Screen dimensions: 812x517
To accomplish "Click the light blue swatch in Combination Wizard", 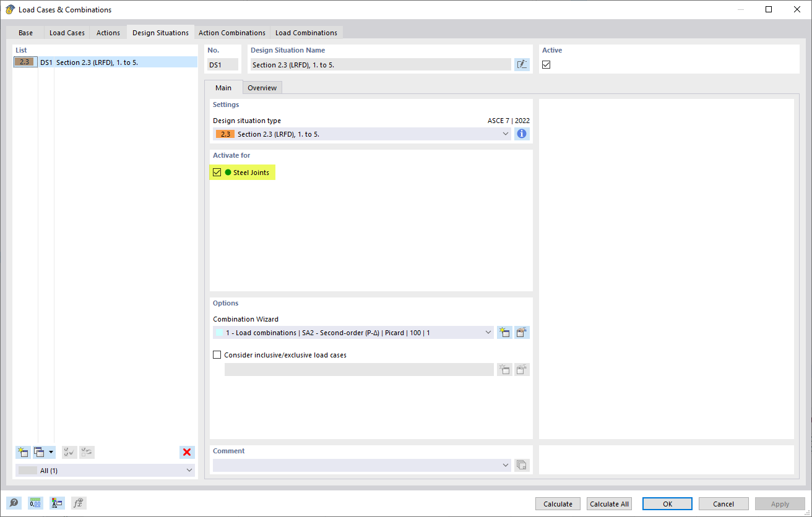I will (219, 333).
